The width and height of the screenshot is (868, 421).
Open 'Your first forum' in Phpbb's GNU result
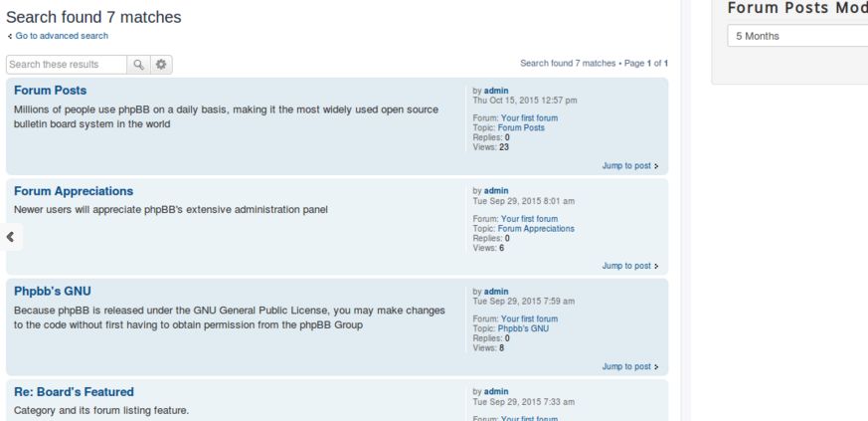[529, 319]
